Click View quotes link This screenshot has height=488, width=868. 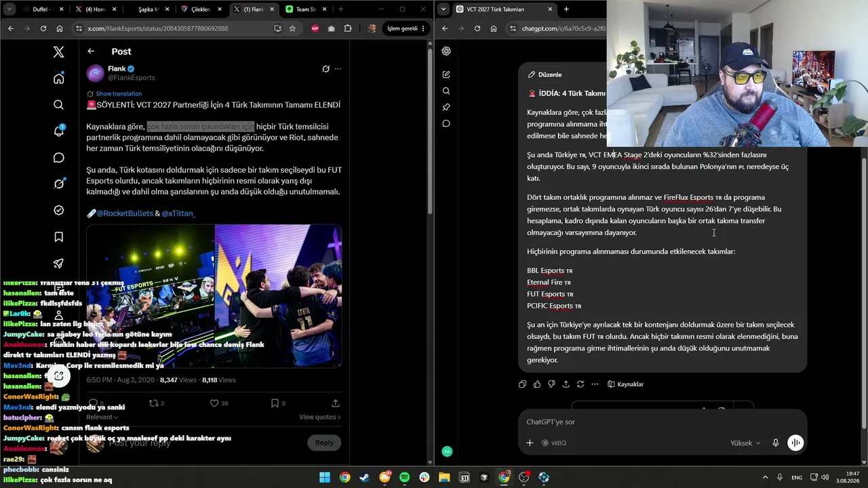(x=320, y=418)
